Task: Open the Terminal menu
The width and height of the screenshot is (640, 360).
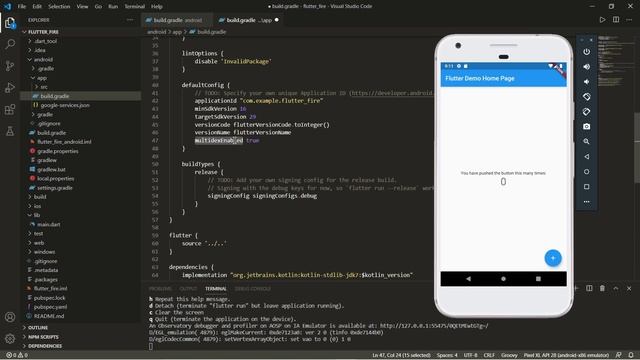Action: 134,7
